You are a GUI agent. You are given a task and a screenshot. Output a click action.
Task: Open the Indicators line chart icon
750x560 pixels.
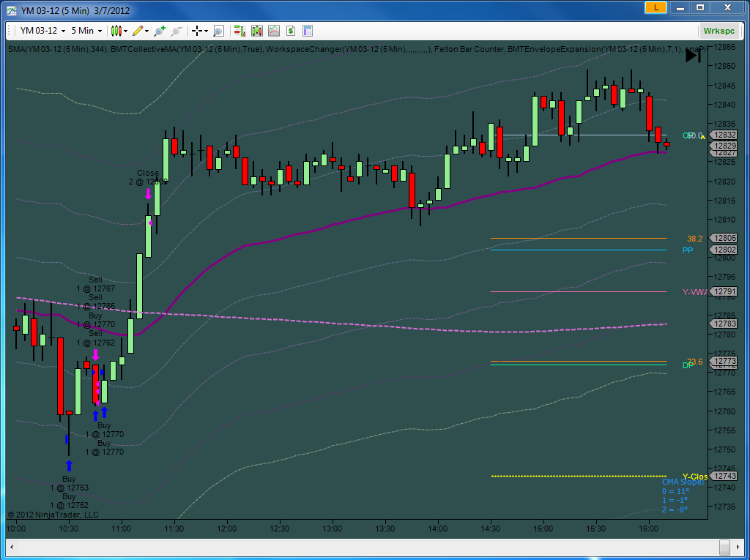274,31
